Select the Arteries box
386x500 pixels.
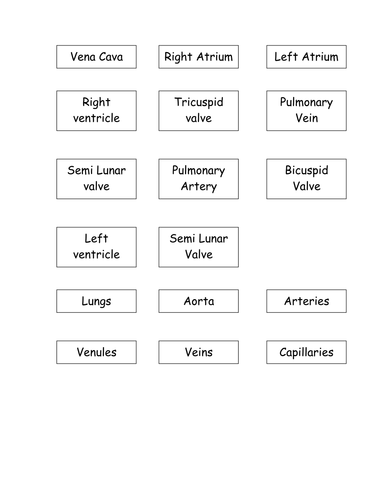coord(306,301)
